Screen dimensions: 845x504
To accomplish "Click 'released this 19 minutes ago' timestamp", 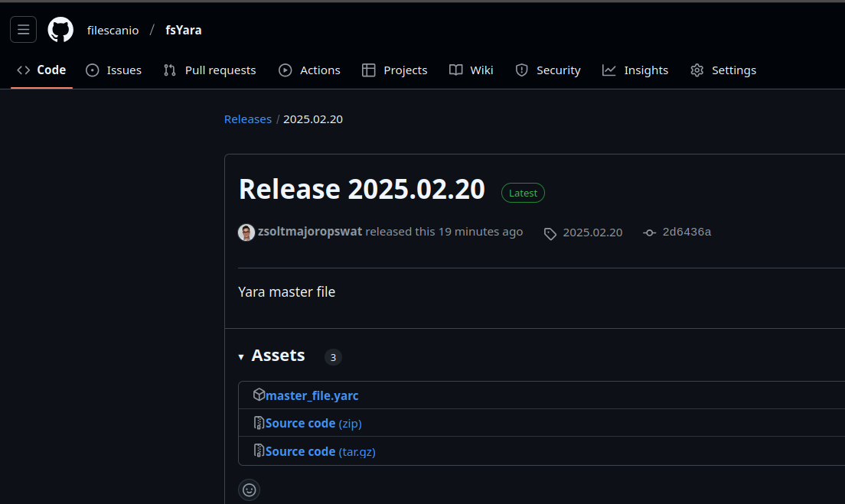I will coord(444,232).
